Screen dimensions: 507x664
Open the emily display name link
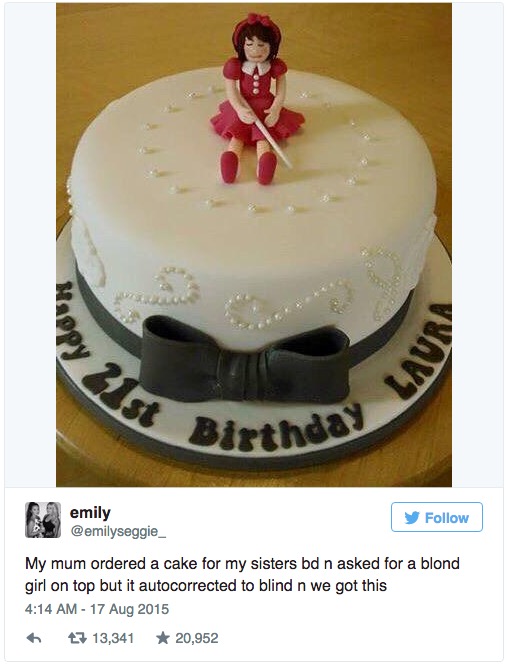pos(90,512)
